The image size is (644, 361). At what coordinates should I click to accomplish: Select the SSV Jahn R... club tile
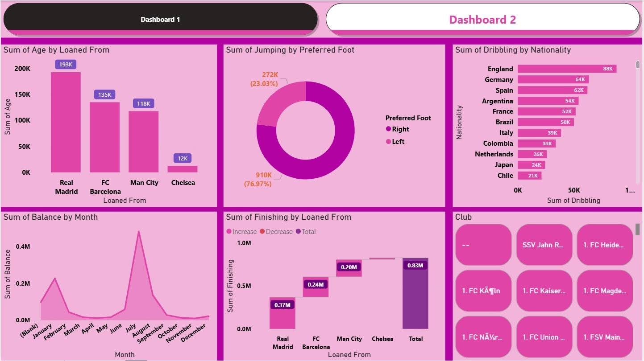[x=544, y=245]
